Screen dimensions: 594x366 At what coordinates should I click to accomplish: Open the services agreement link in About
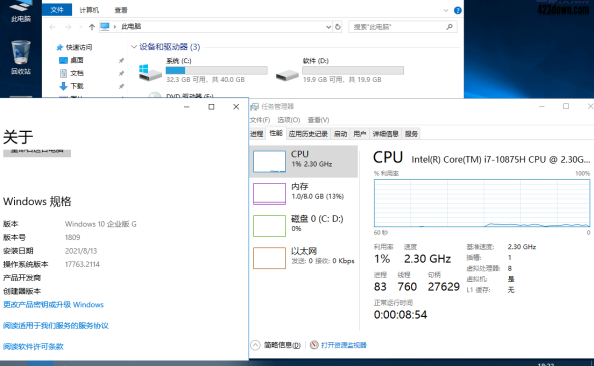click(56, 325)
